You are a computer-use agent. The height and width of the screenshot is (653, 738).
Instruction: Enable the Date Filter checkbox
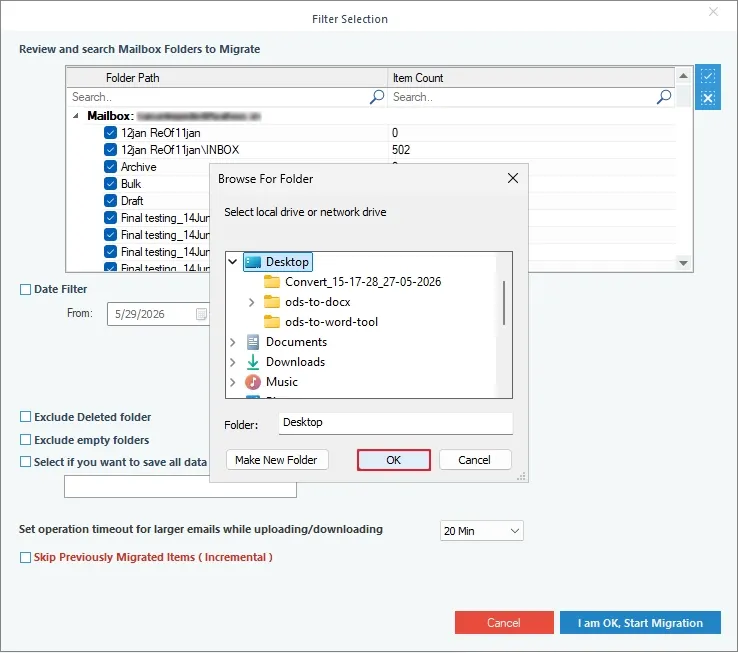click(25, 289)
